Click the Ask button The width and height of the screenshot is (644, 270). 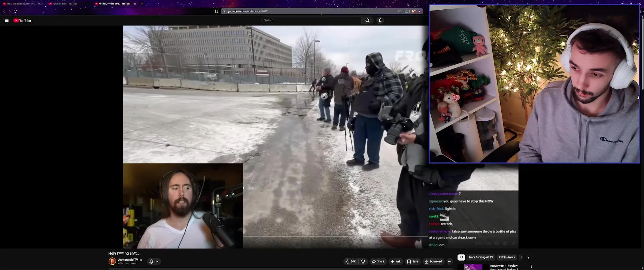click(x=395, y=261)
